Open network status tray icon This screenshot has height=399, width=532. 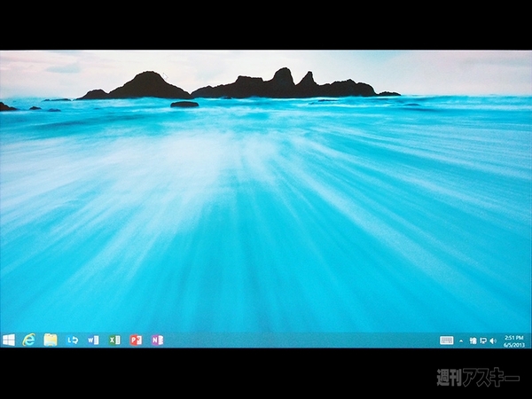pos(483,340)
